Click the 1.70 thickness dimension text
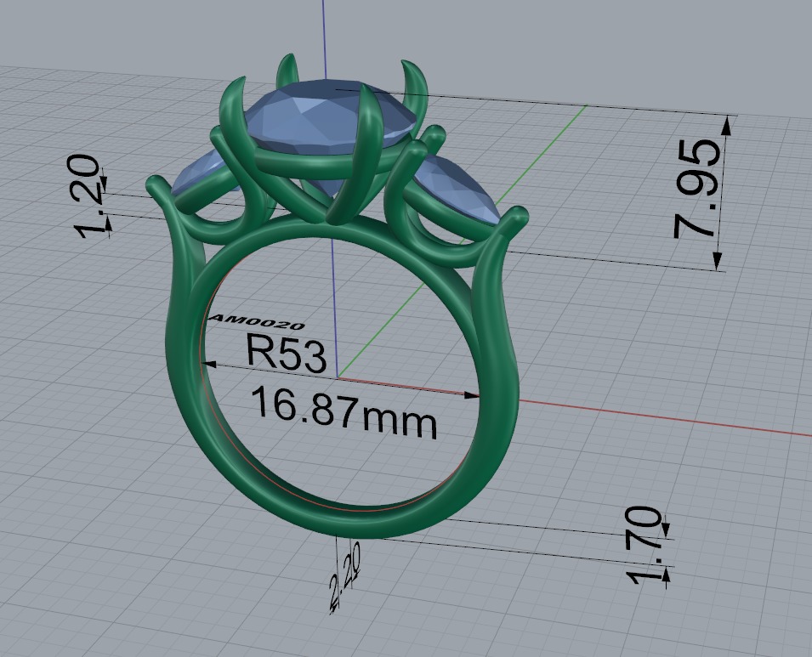 (644, 546)
